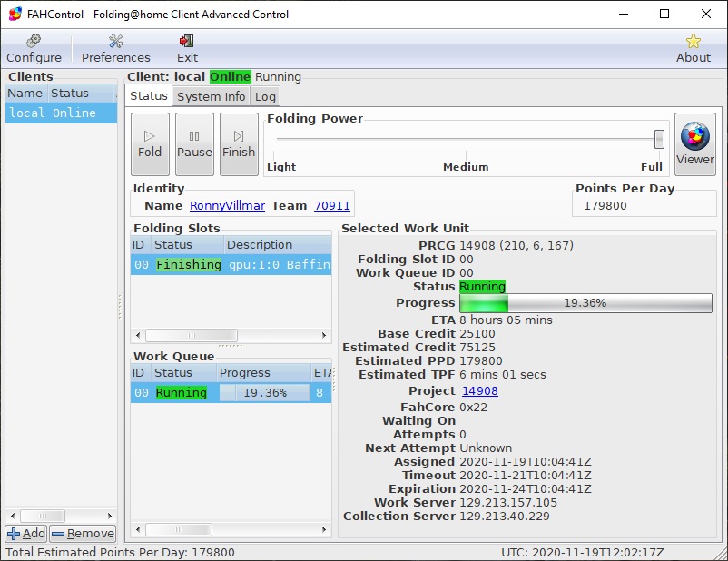728x561 pixels.
Task: Open project 14908 link
Action: 480,391
